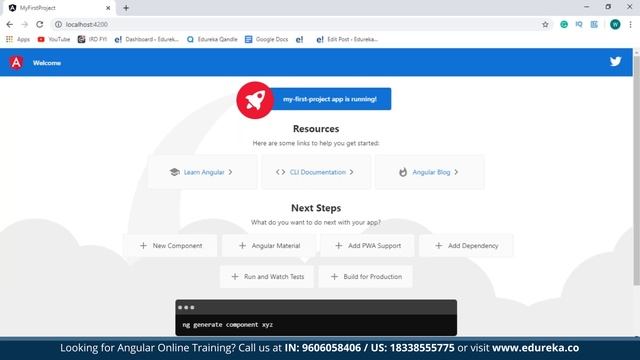Select the Angular Material next step
The width and height of the screenshot is (640, 360).
(269, 246)
